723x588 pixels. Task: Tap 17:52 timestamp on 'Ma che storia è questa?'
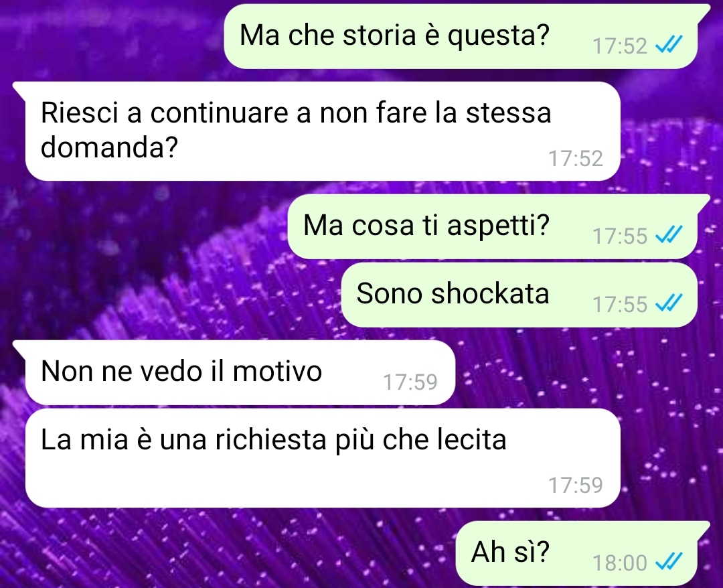[x=620, y=46]
